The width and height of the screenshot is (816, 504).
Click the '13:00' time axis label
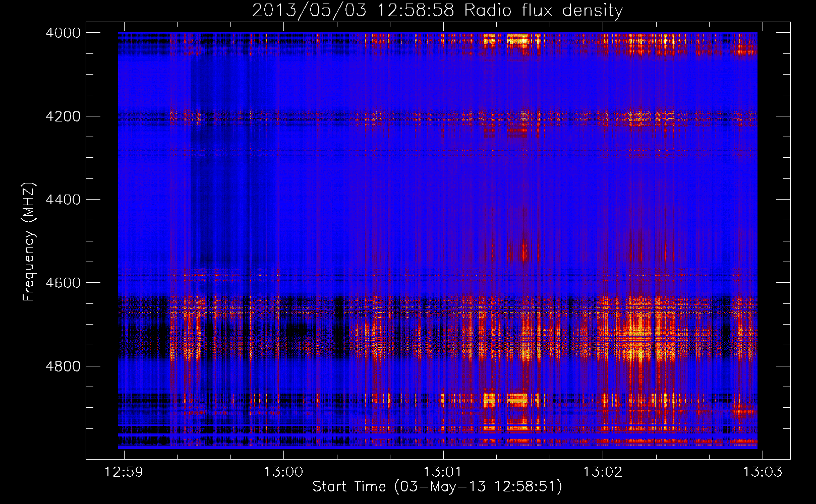click(x=283, y=472)
